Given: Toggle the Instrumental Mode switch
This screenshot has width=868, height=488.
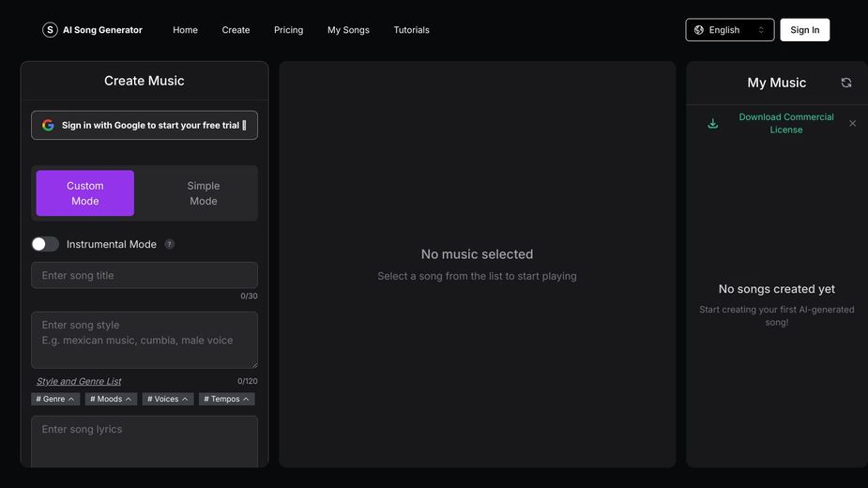Looking at the screenshot, I should coord(45,244).
